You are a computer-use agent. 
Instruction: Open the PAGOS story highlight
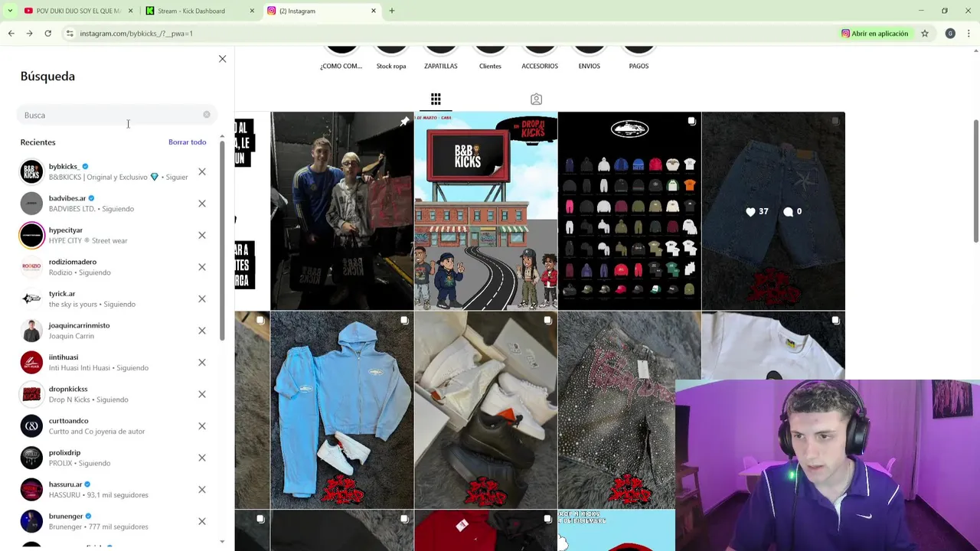[639, 57]
